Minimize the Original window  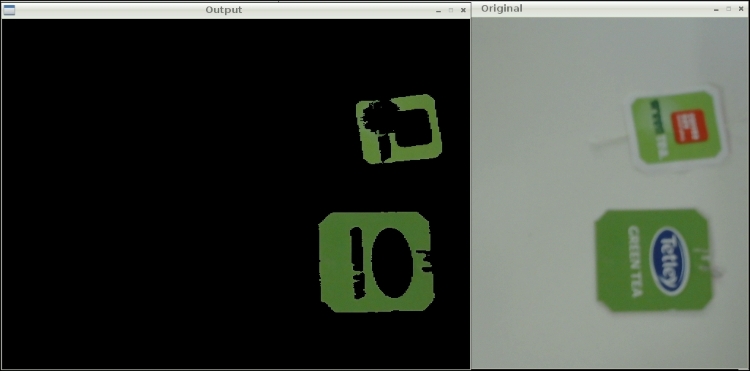pos(716,9)
